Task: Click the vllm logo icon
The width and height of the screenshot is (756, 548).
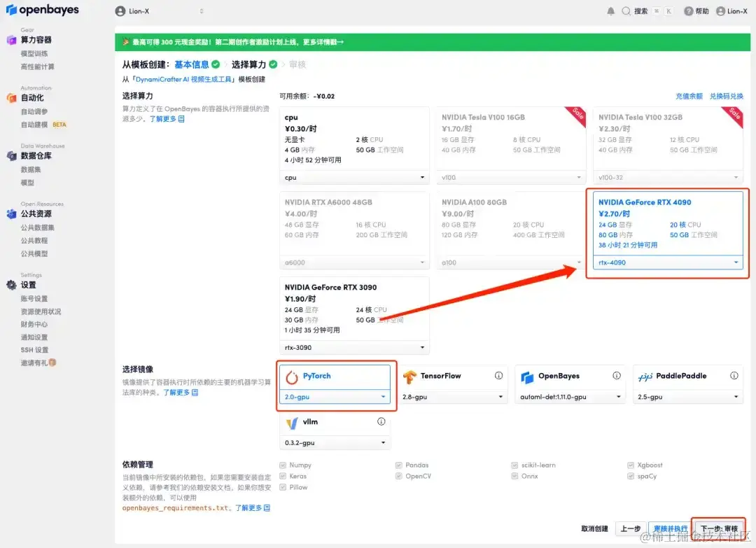Action: point(292,423)
